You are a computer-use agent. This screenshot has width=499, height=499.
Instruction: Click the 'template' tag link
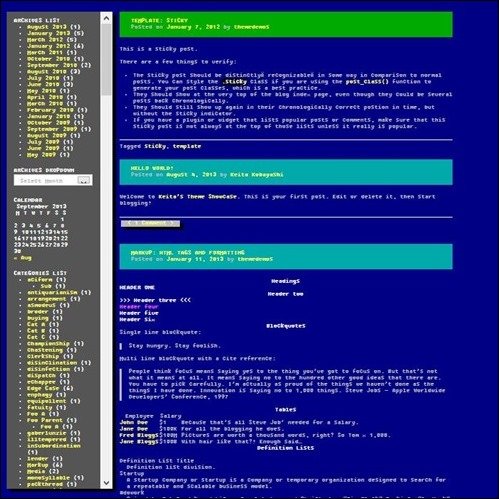187,146
